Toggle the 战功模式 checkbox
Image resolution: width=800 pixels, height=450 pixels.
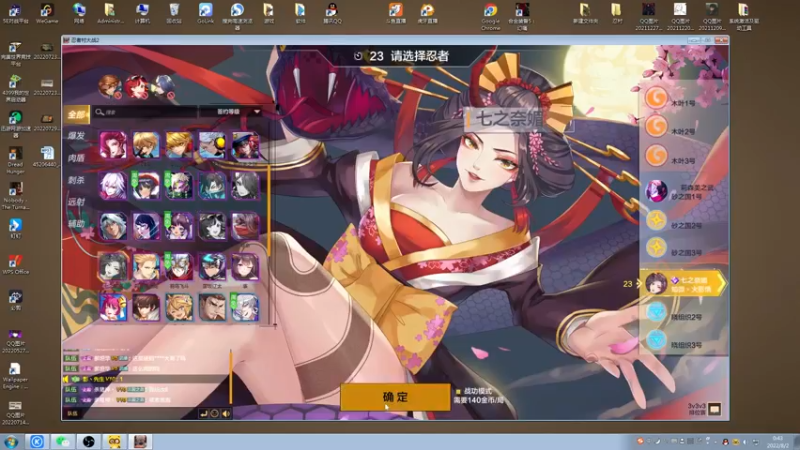458,391
